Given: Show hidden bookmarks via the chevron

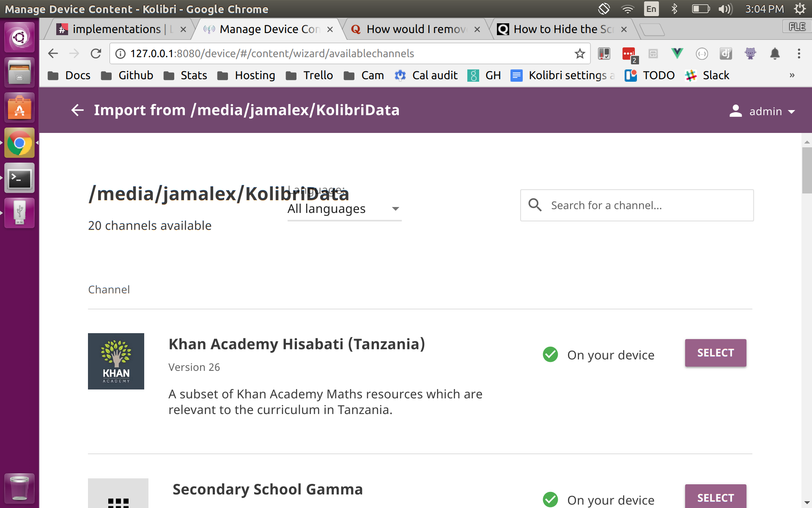Looking at the screenshot, I should coord(791,75).
